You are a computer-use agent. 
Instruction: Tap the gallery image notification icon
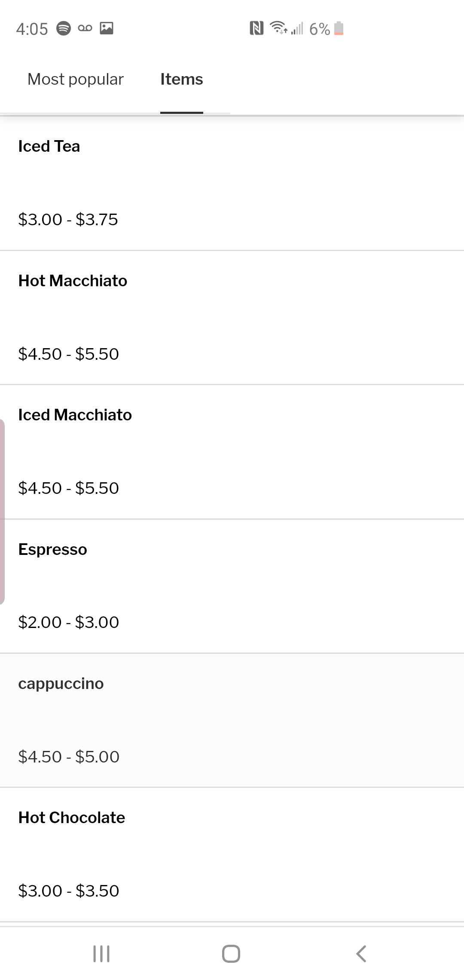point(107,28)
